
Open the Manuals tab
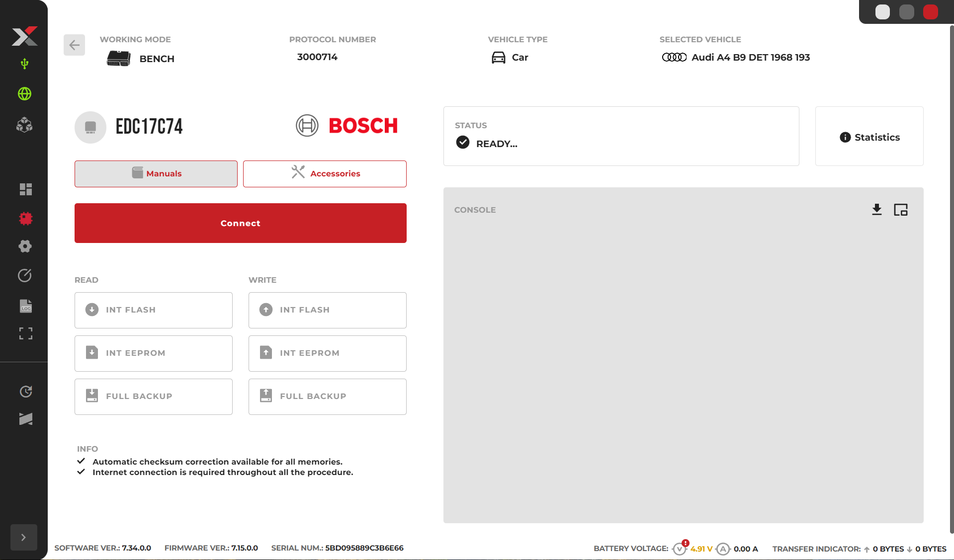[x=156, y=173]
